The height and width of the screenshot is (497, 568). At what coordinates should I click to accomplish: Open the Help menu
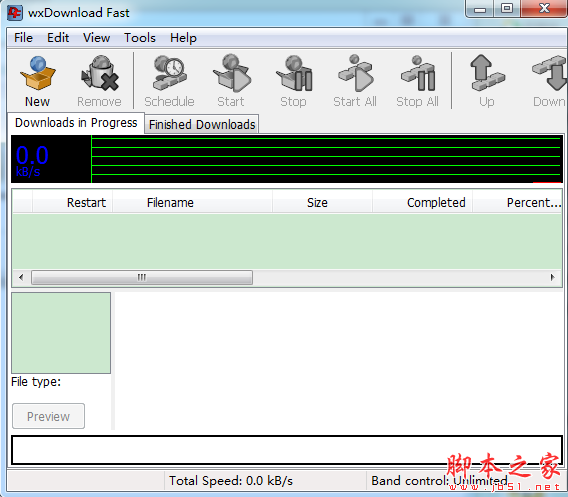click(183, 38)
